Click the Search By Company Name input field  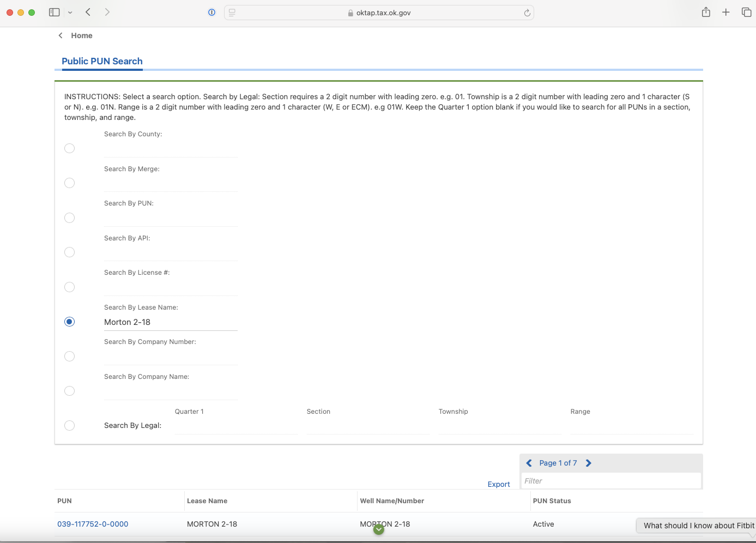coord(171,391)
